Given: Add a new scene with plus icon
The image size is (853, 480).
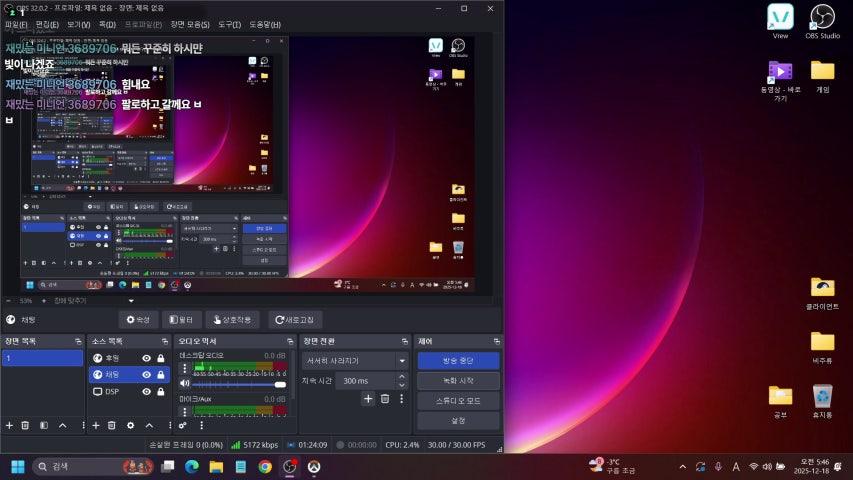Looking at the screenshot, I should pyautogui.click(x=9, y=425).
